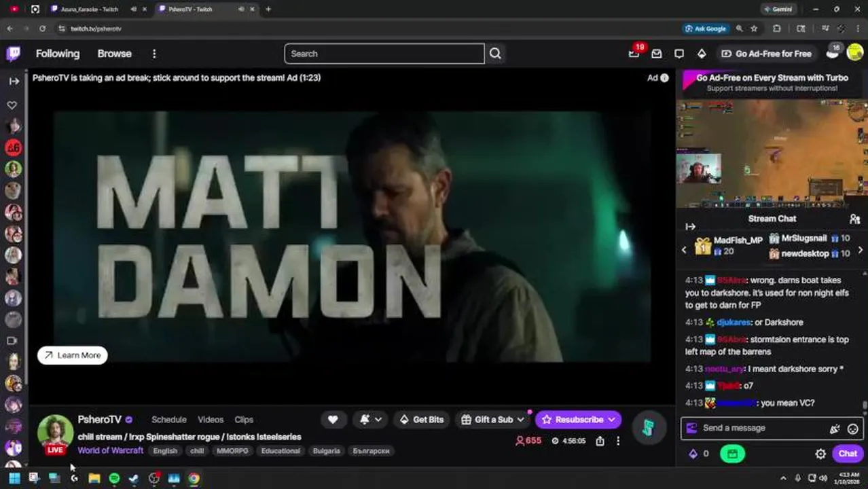Image resolution: width=868 pixels, height=489 pixels.
Task: Open notification bell dropdown for PsheroTV
Action: [370, 420]
